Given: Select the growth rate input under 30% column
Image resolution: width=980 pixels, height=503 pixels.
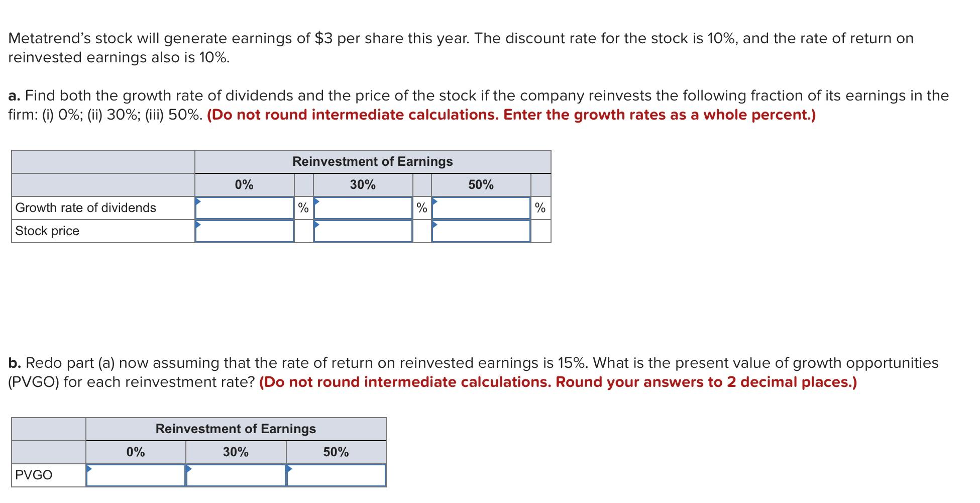Looking at the screenshot, I should click(x=363, y=208).
